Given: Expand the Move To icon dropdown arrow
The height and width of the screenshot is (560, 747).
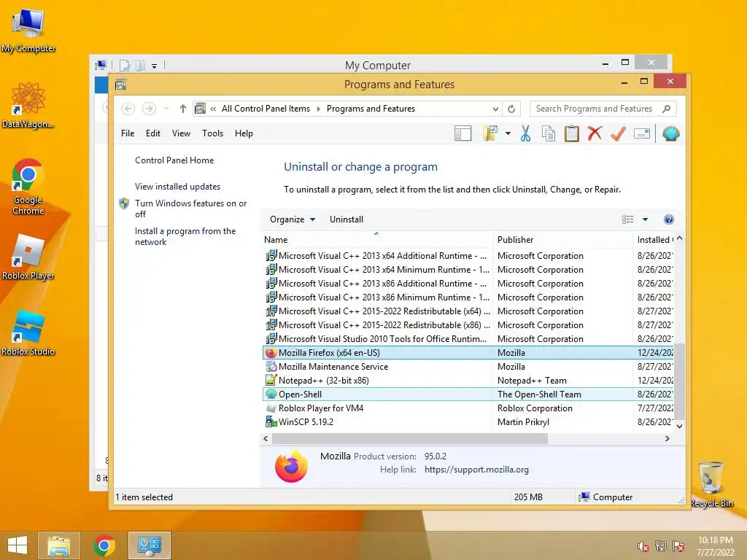Looking at the screenshot, I should click(x=508, y=134).
